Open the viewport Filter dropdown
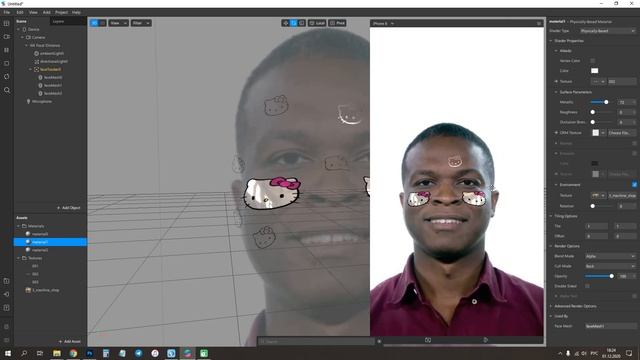 click(x=141, y=23)
